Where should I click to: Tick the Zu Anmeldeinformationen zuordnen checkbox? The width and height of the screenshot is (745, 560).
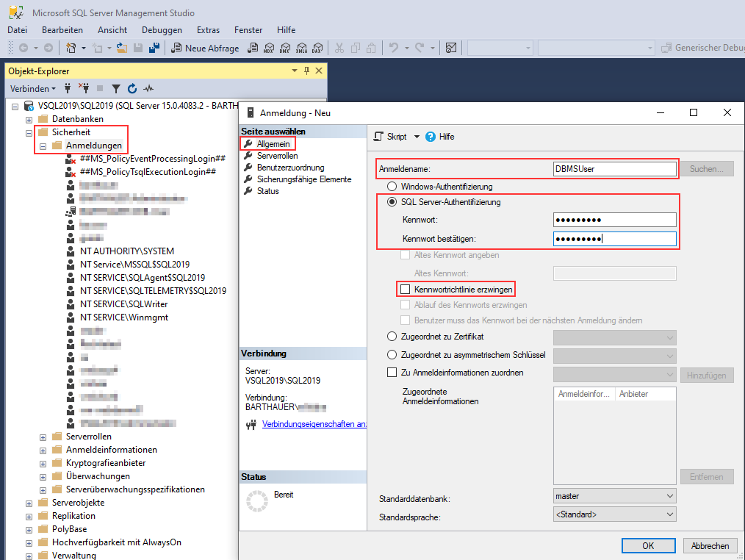(x=392, y=373)
